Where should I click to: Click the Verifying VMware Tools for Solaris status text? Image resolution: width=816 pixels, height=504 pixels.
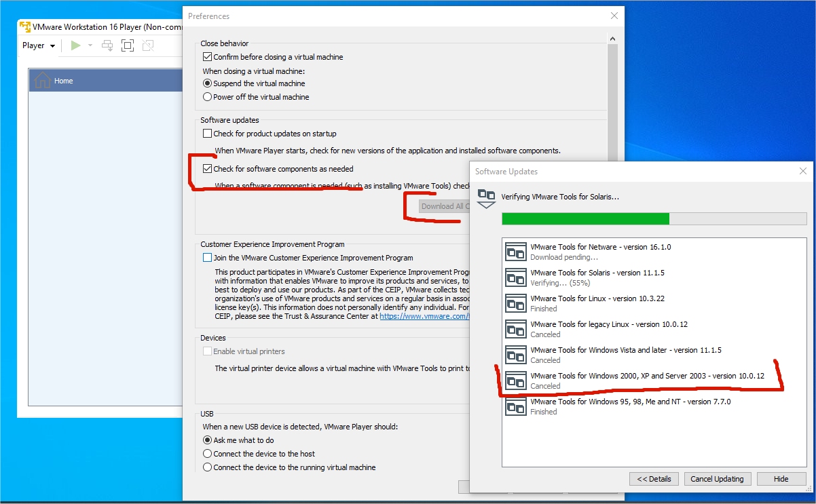point(560,197)
